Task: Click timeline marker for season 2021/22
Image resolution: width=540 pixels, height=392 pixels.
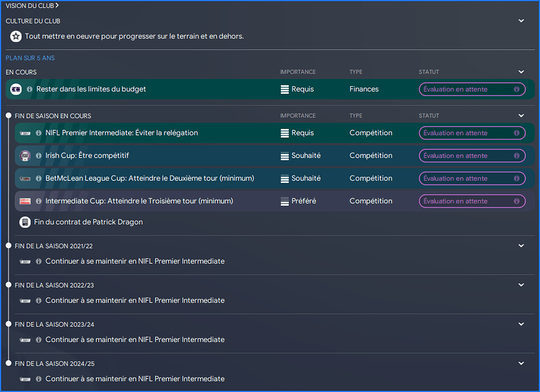Action: (9, 246)
